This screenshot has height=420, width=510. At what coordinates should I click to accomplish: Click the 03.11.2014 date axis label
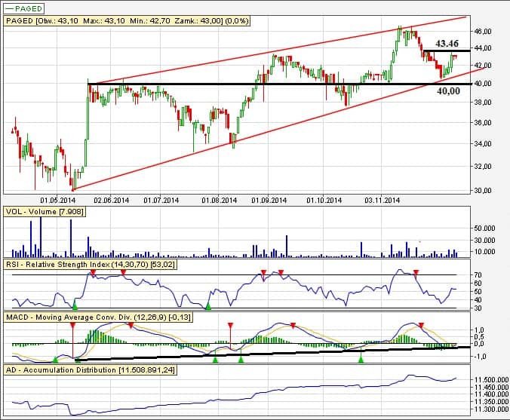click(382, 201)
